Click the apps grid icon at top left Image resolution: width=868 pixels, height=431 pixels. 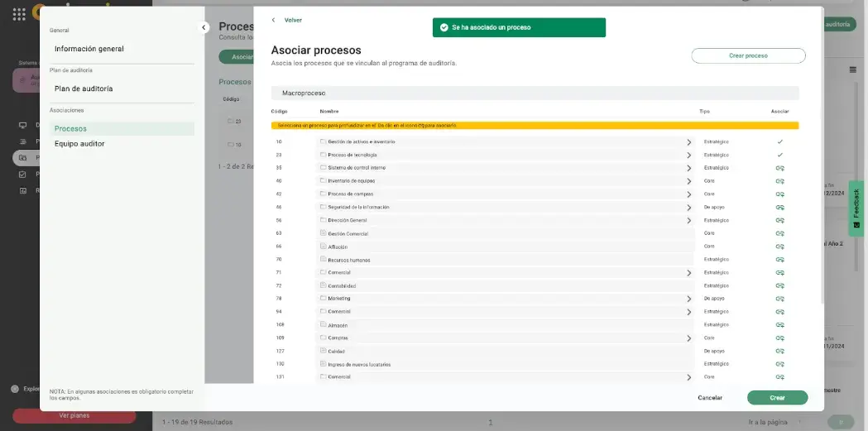pos(19,14)
